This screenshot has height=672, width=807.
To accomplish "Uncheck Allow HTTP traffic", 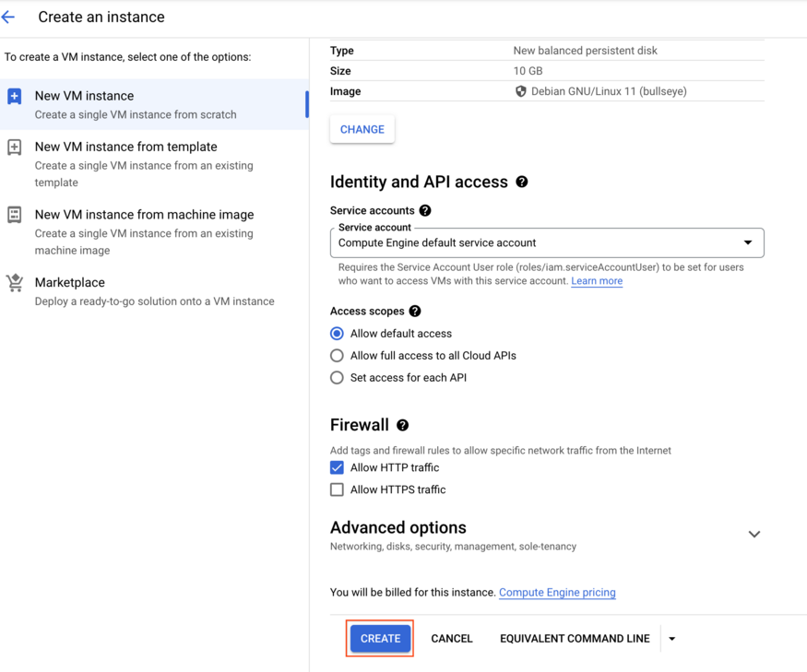I will click(337, 467).
